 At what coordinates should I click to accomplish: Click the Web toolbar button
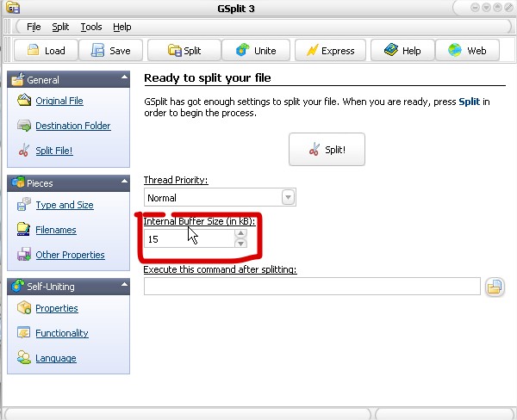point(467,51)
